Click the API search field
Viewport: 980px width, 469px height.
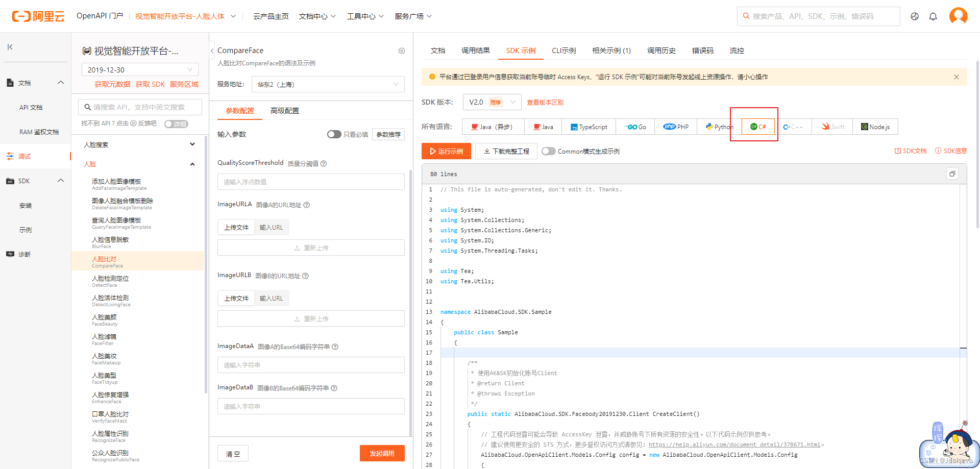pyautogui.click(x=140, y=107)
